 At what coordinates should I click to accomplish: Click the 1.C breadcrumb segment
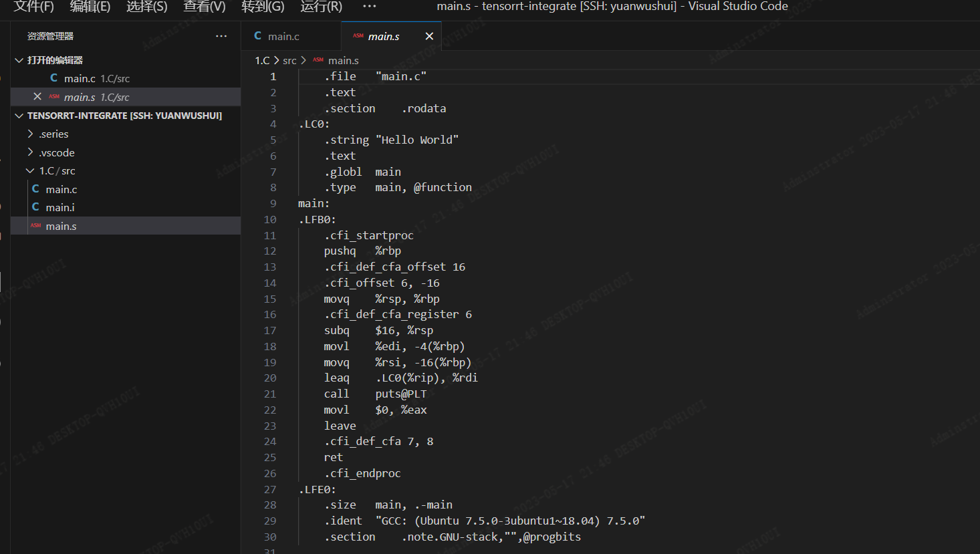coord(262,60)
